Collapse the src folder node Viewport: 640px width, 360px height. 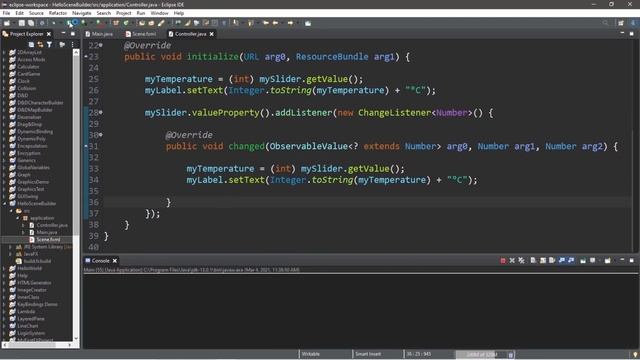(11, 211)
